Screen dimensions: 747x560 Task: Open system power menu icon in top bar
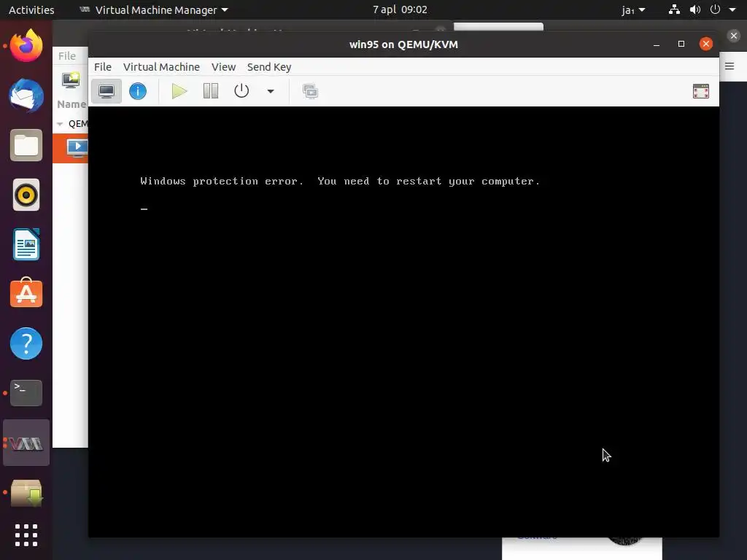point(715,9)
